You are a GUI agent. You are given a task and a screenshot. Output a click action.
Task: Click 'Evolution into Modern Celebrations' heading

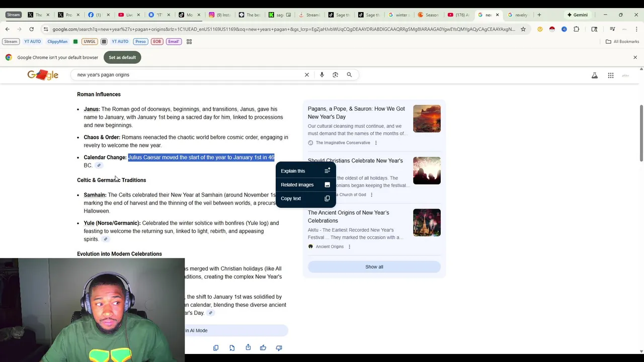(x=119, y=254)
